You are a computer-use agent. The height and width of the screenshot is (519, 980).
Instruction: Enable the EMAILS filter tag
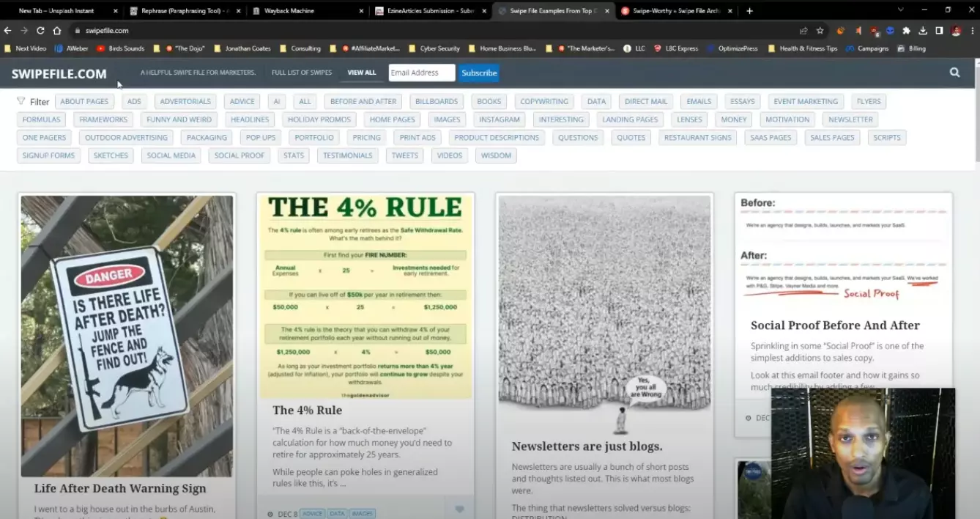click(x=698, y=101)
